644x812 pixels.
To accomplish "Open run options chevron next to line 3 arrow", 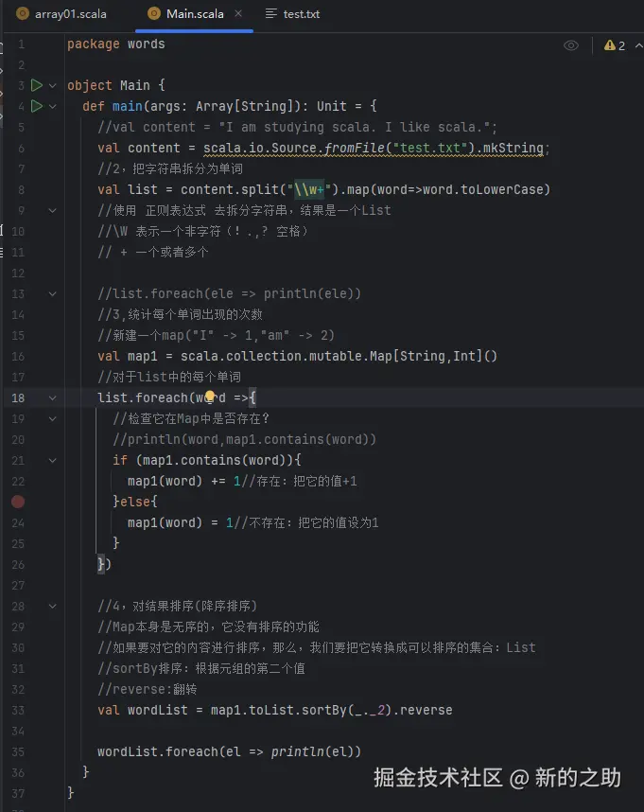I will (x=52, y=84).
